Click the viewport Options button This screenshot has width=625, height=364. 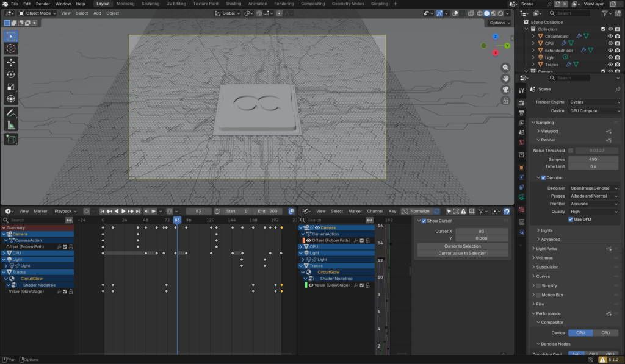click(x=499, y=23)
